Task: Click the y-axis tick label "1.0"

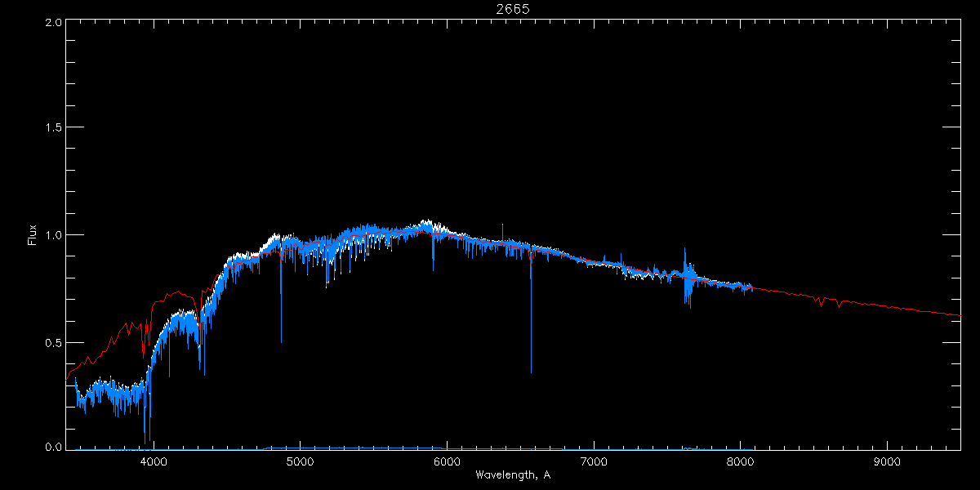Action: pos(53,235)
